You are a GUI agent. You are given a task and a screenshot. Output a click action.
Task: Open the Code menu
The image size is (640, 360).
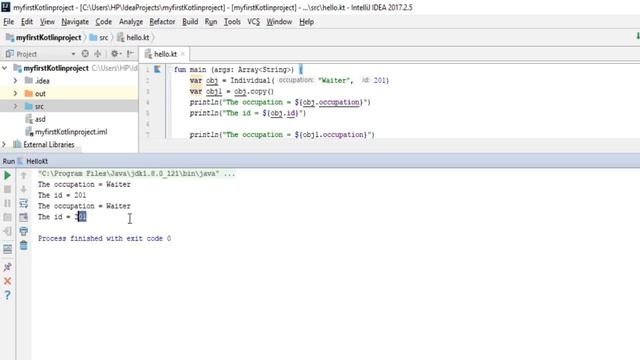point(104,22)
